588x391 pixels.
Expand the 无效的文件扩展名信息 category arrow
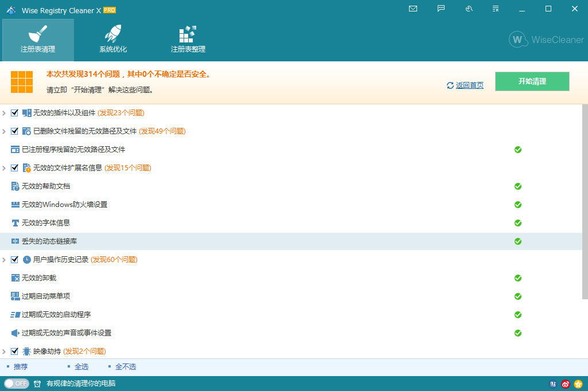(x=5, y=168)
